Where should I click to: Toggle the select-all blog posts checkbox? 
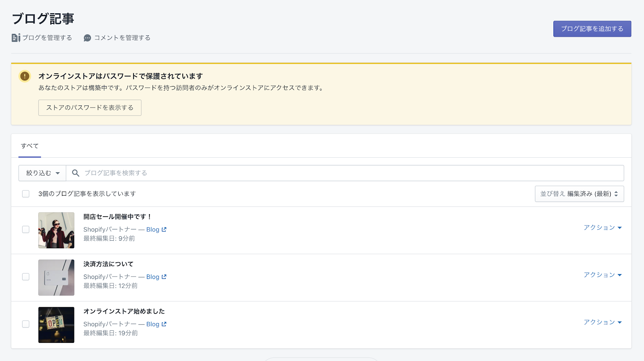coord(26,194)
